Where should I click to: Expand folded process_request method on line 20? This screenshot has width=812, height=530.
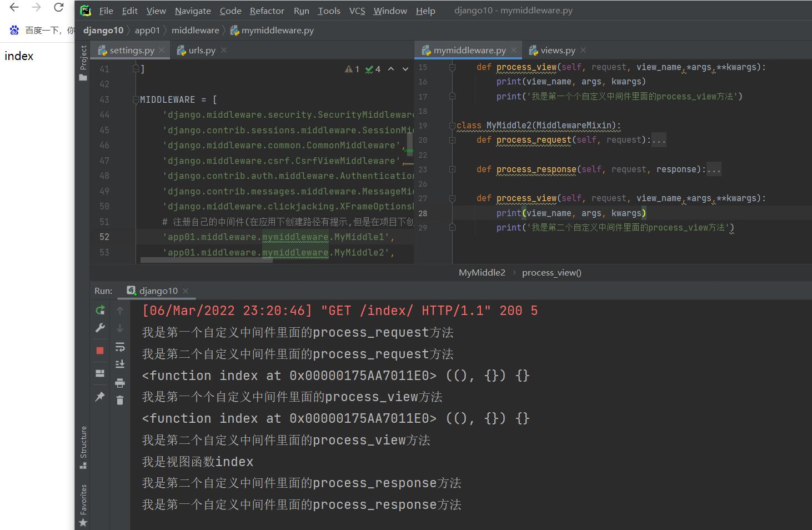(x=452, y=140)
